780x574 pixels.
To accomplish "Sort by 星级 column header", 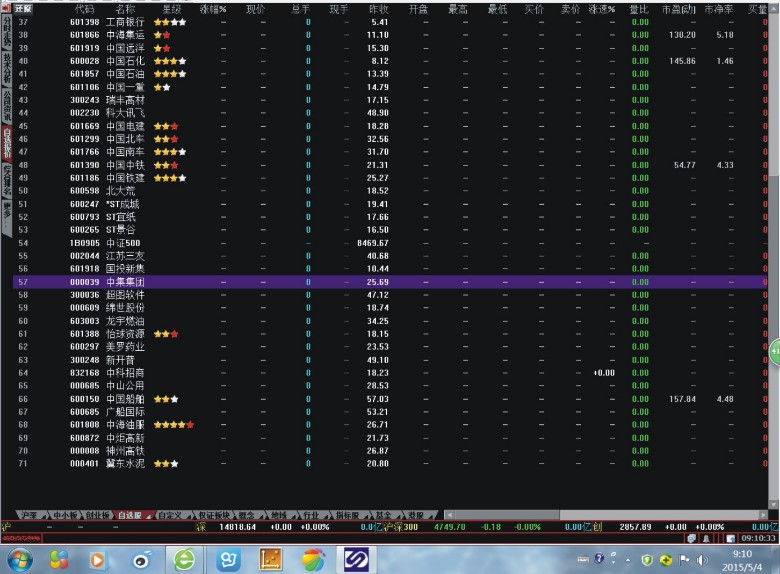I will point(172,9).
